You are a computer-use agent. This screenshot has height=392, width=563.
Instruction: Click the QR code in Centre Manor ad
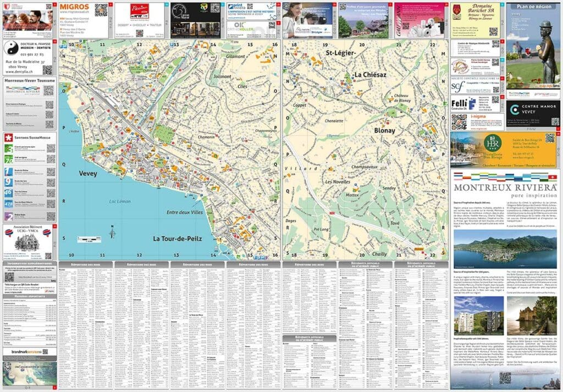point(555,122)
